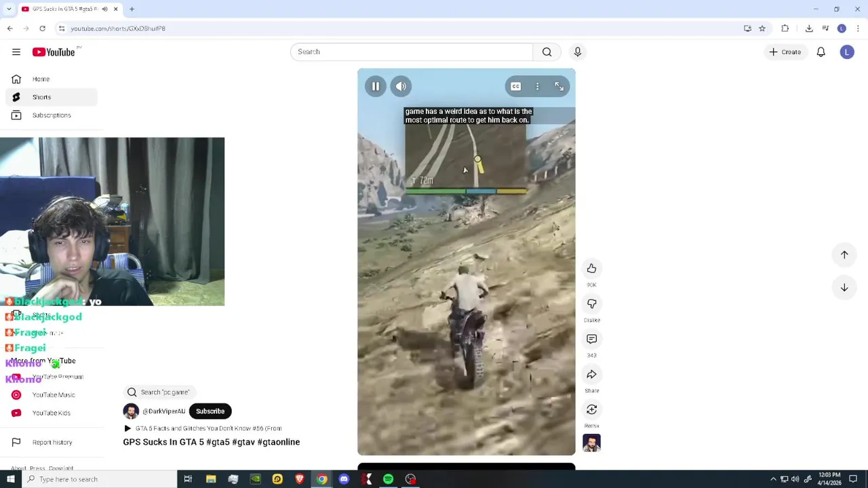Click the DarkViperAU channel avatar

131,411
